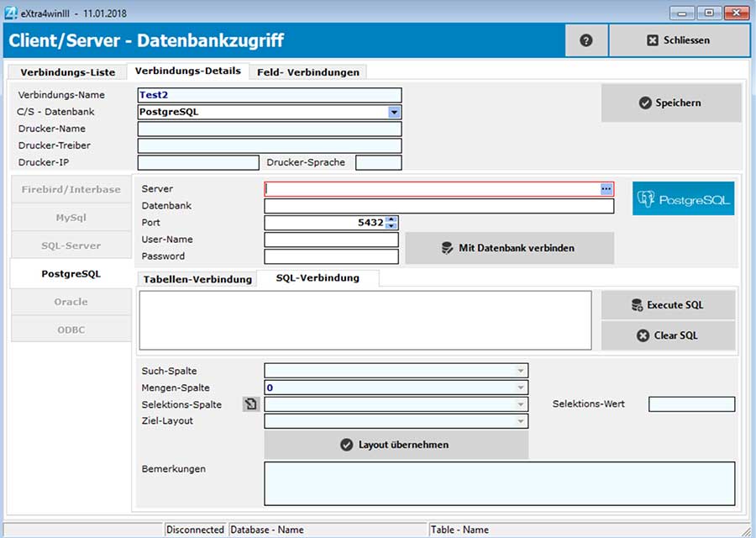Click the icon beside Selektions-Spalte
The image size is (756, 538).
pos(250,404)
